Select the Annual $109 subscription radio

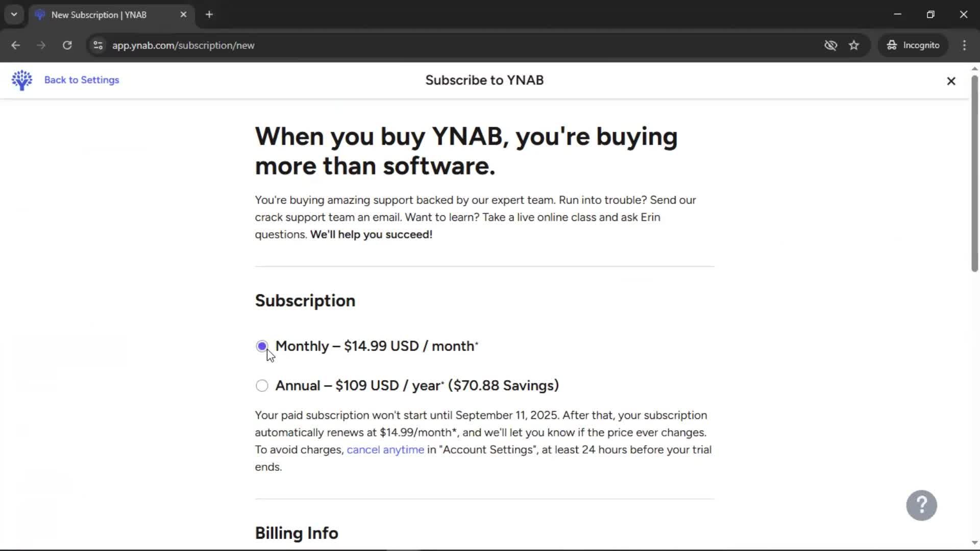click(x=262, y=386)
